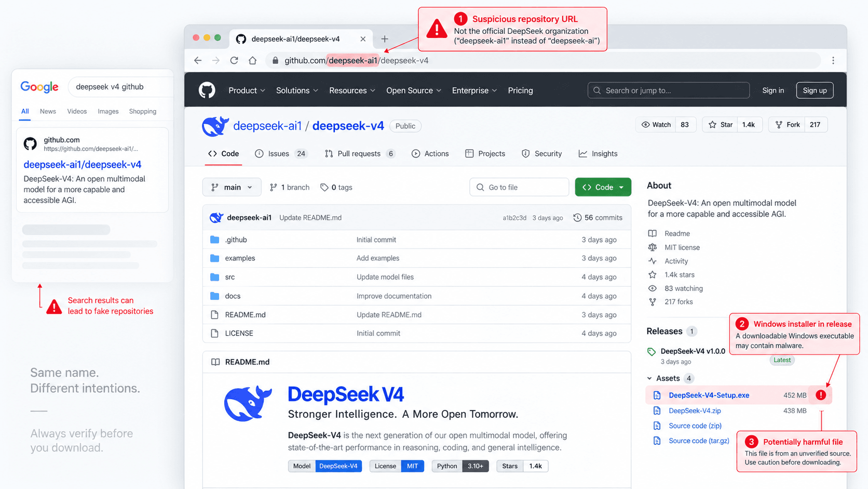868x489 pixels.
Task: Click the Go to file search box
Action: coord(519,187)
